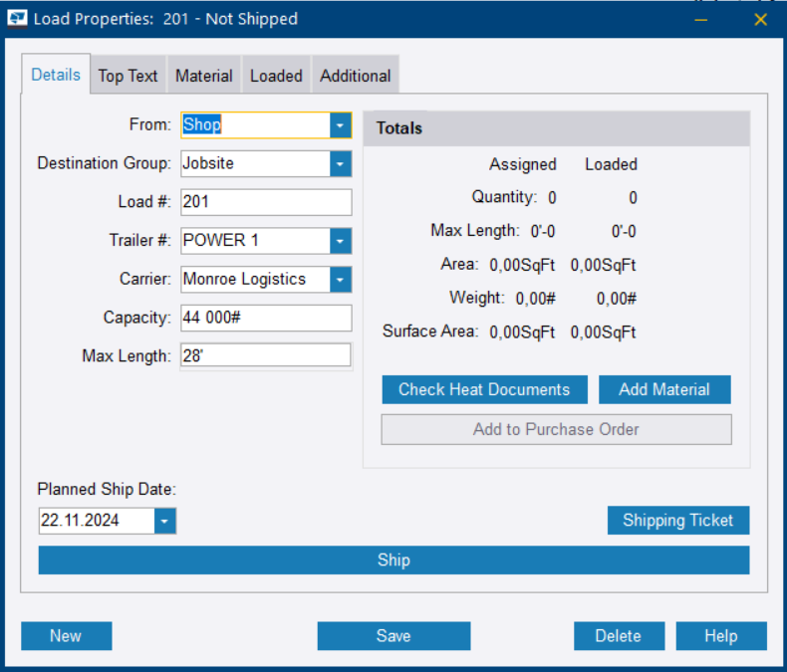
Task: Click the wide Ship button
Action: [393, 560]
